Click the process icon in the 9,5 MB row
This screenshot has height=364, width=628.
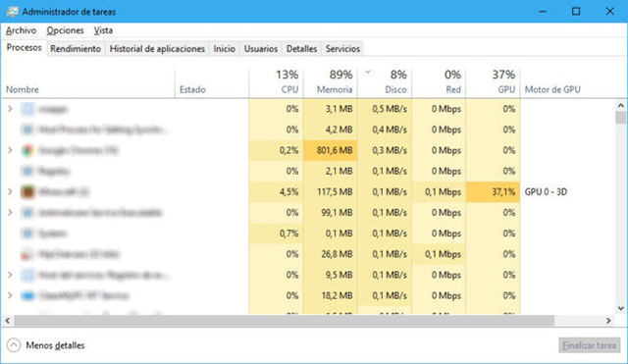[x=27, y=275]
